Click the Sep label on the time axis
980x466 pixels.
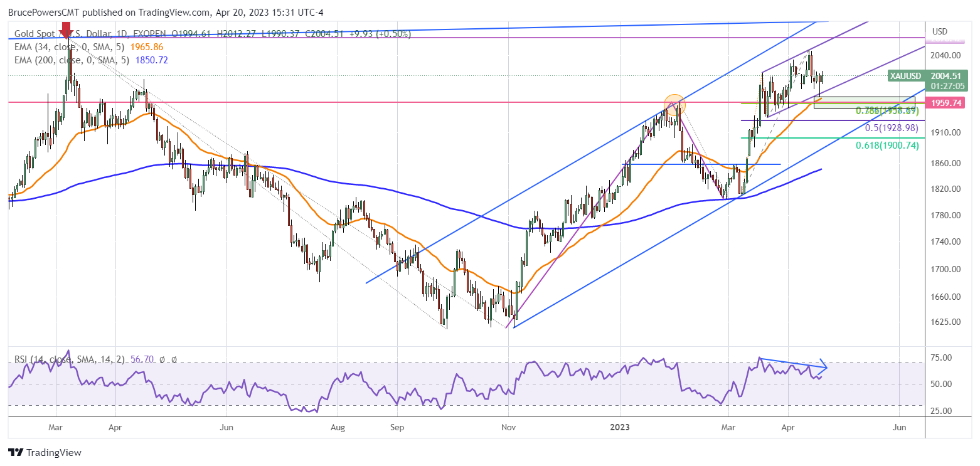click(397, 427)
